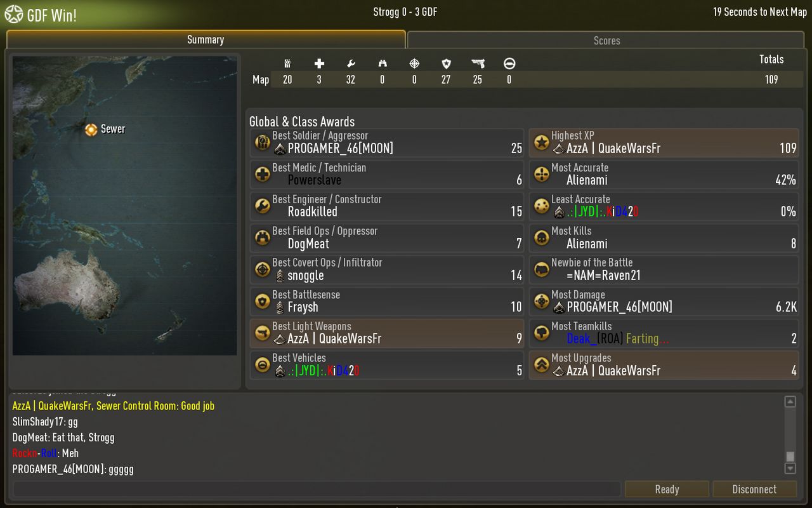This screenshot has width=812, height=508.
Task: Click the Most Upgrades chevron icon
Action: 541,364
